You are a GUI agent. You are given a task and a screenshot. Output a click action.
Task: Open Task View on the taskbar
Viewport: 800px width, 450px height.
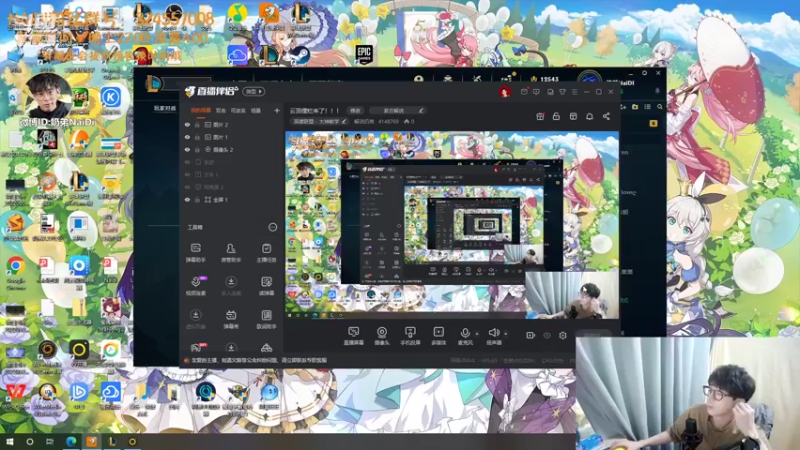pos(49,441)
